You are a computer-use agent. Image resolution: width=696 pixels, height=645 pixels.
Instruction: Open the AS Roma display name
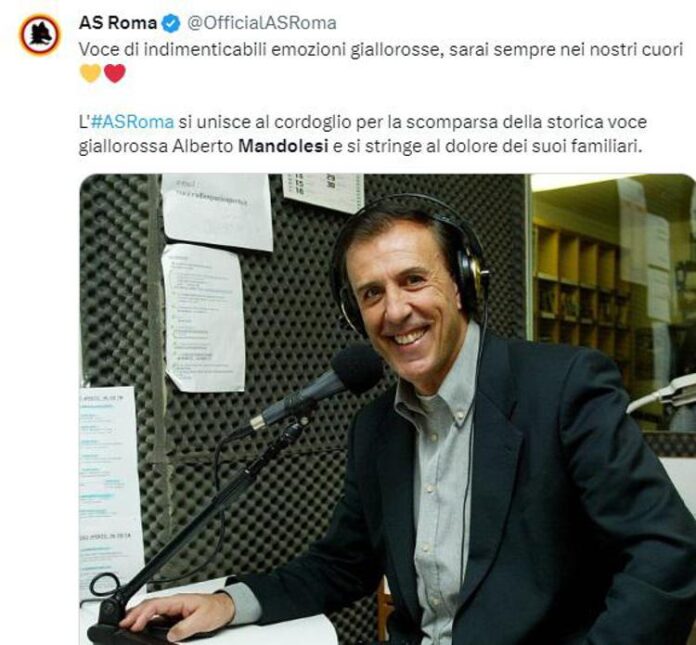118,23
